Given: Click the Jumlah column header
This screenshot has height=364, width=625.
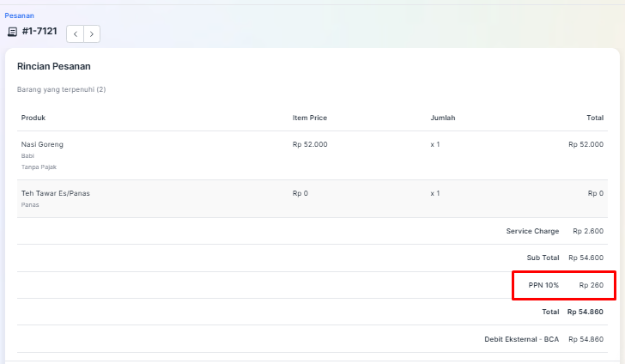Looking at the screenshot, I should (x=443, y=118).
